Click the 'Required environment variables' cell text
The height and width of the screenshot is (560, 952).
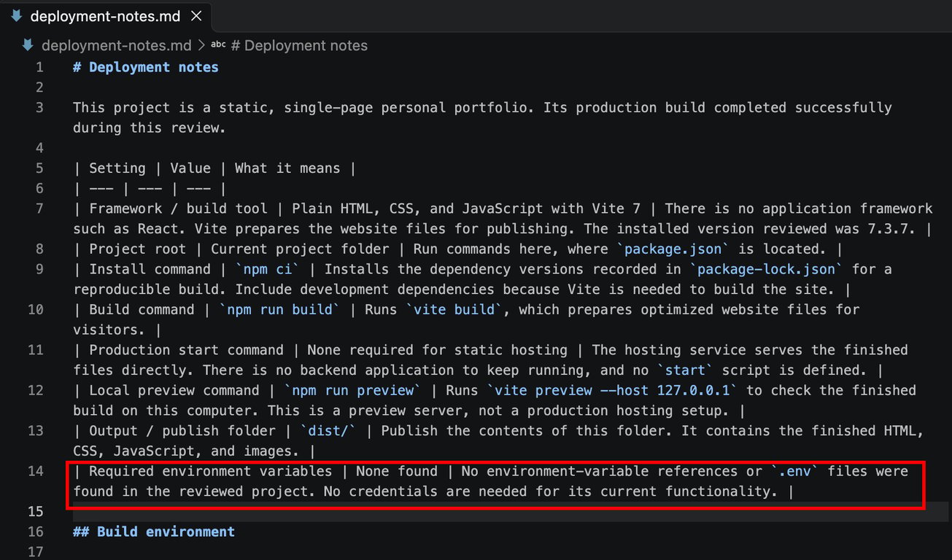pos(211,472)
